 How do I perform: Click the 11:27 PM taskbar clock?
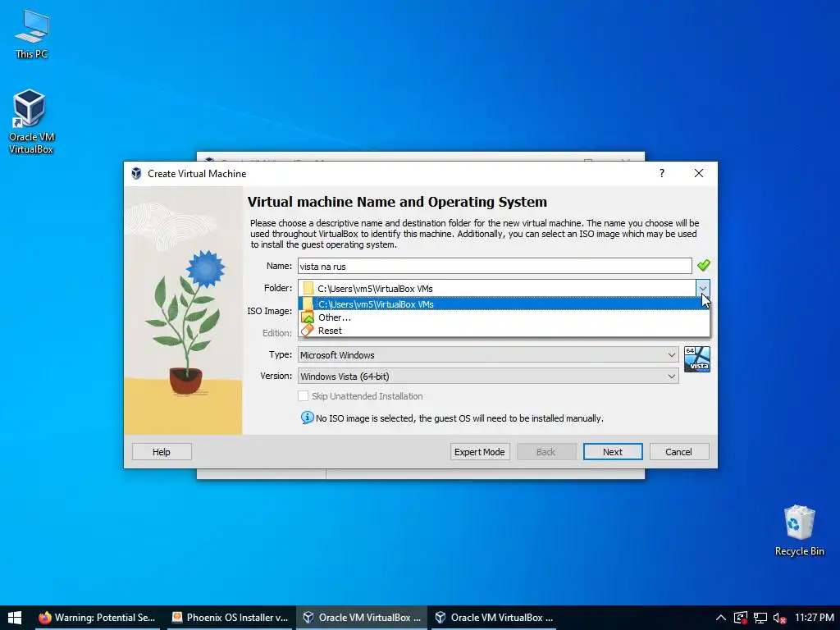[x=815, y=618]
